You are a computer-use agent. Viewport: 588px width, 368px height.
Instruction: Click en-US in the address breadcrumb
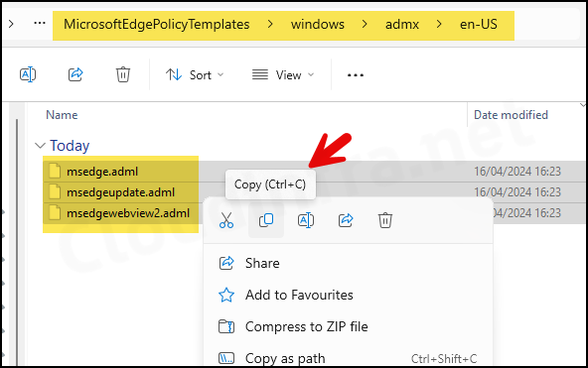[479, 25]
